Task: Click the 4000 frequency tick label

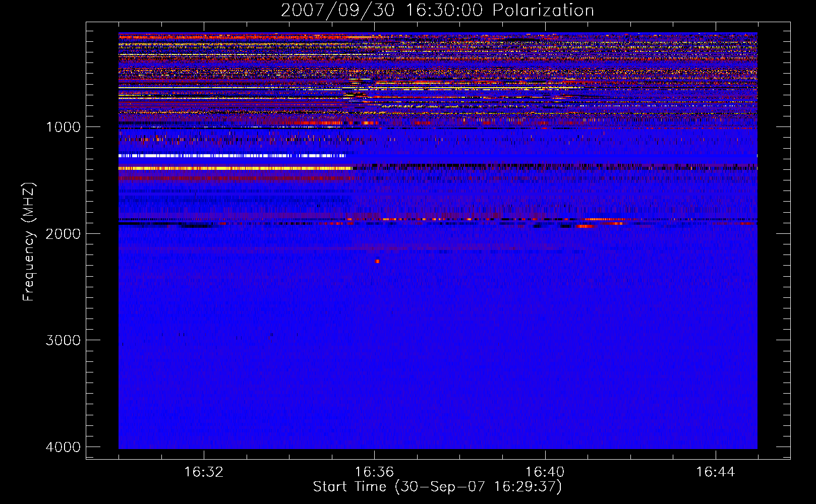Action: click(x=63, y=447)
